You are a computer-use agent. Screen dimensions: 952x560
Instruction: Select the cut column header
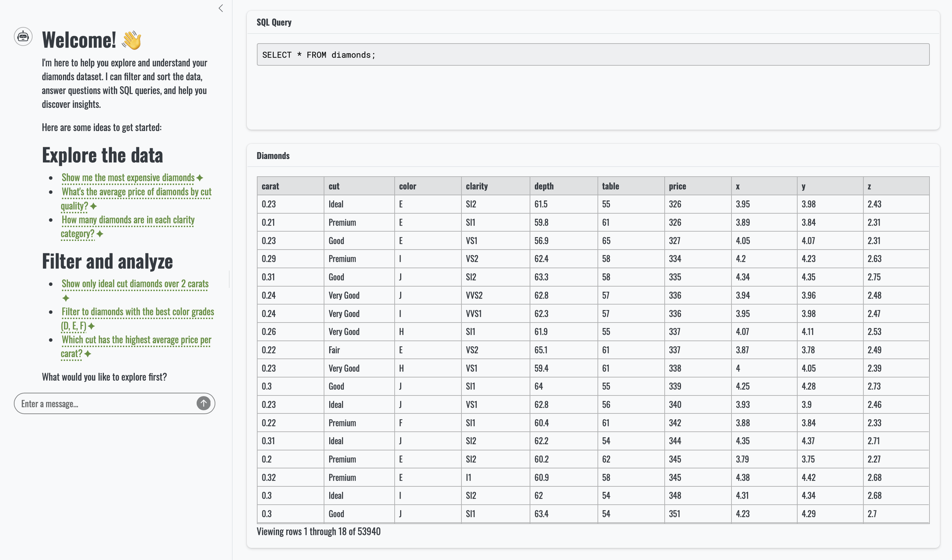click(334, 186)
